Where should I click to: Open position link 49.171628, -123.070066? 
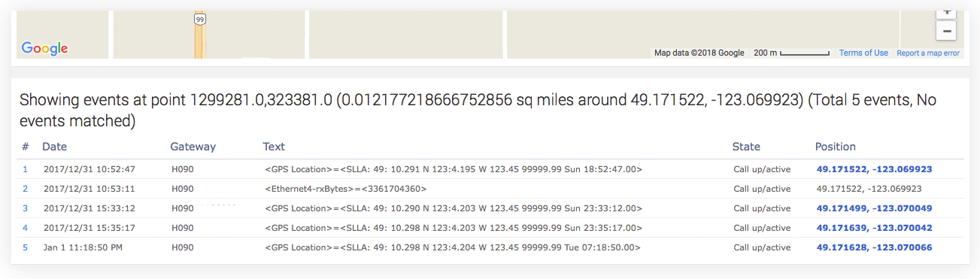click(x=874, y=247)
